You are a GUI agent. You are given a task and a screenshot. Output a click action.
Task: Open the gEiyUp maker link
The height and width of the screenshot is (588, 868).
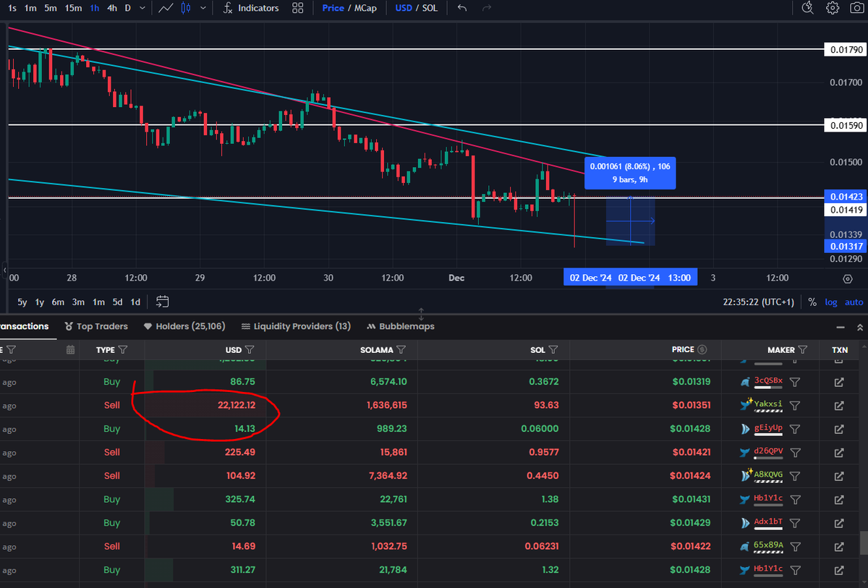click(768, 427)
